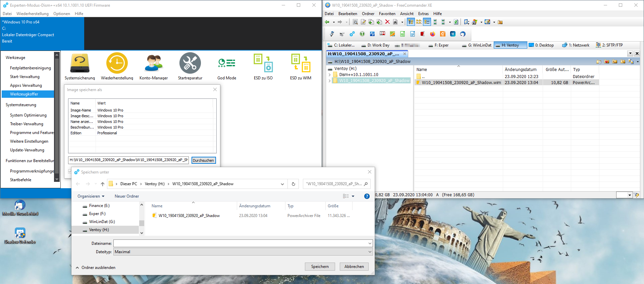
Task: Open Wiederherstellung menu in Dism++
Action: (33, 14)
